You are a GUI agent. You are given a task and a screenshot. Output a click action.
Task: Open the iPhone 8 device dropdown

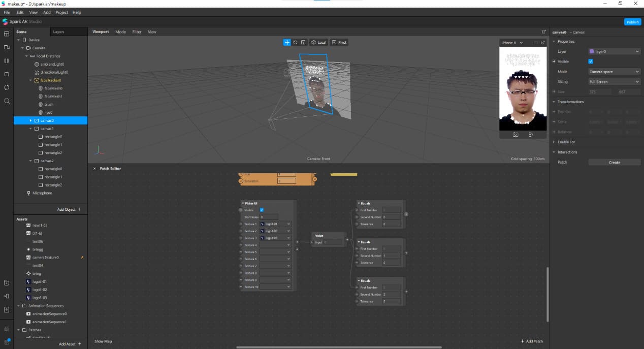(x=512, y=43)
